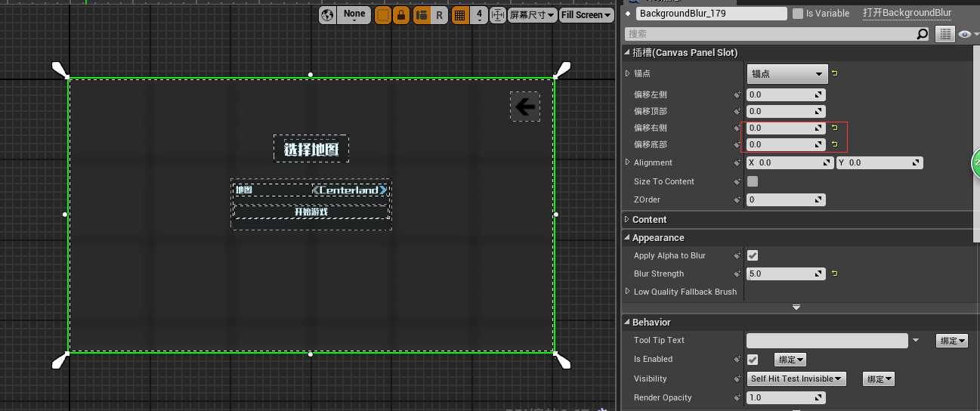Open the 绑定 dropdown for Is Enabled
This screenshot has height=411, width=980.
[x=790, y=360]
